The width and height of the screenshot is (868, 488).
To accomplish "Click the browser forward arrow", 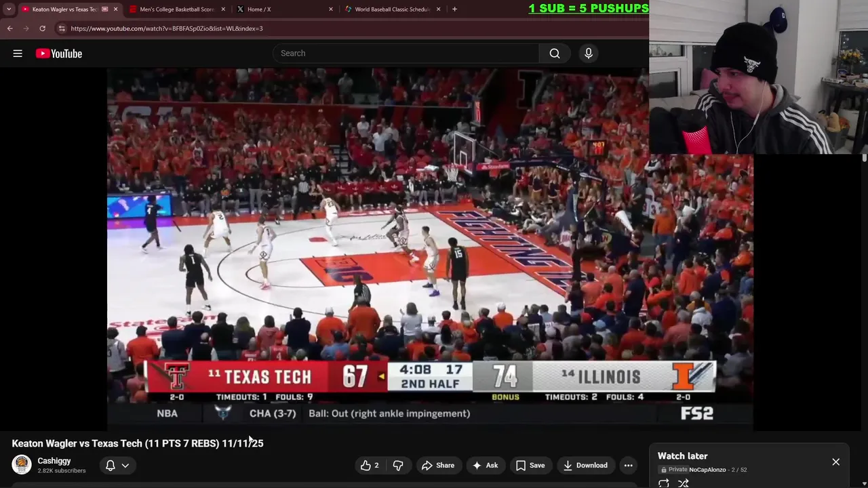I will point(26,28).
